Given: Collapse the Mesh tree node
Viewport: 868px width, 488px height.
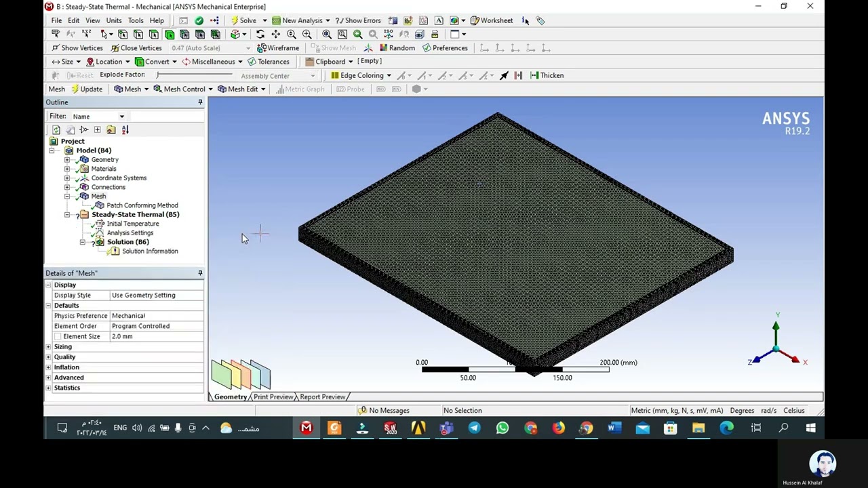Looking at the screenshot, I should pyautogui.click(x=67, y=197).
